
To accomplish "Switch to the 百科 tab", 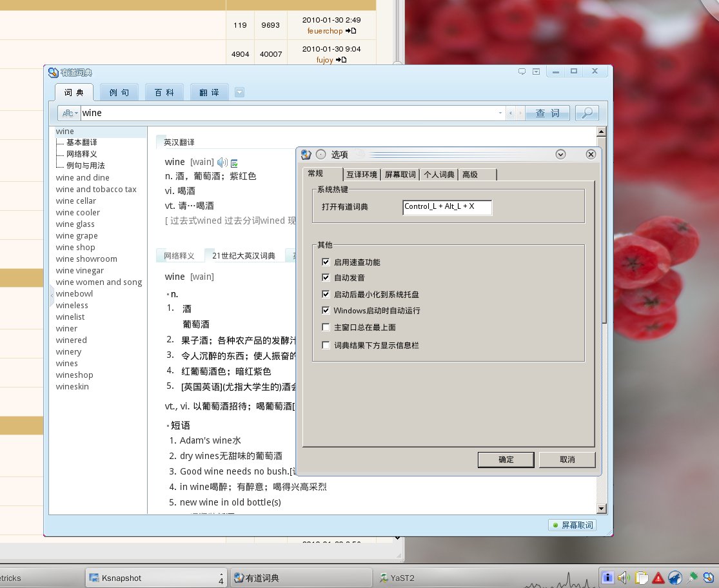I will click(x=164, y=93).
